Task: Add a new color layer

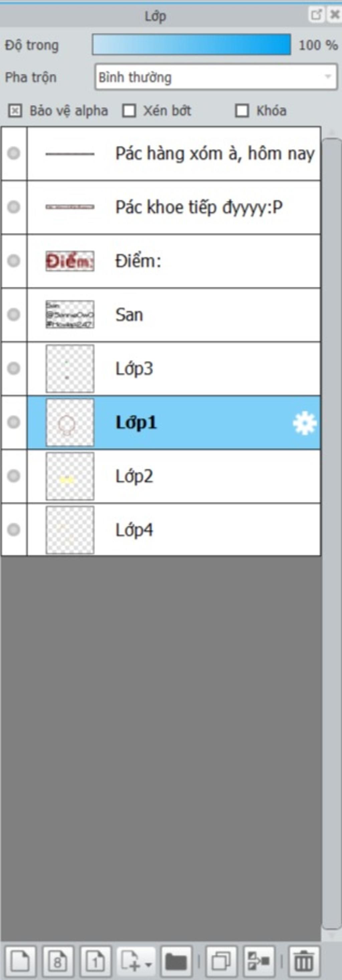Action: [x=20, y=961]
